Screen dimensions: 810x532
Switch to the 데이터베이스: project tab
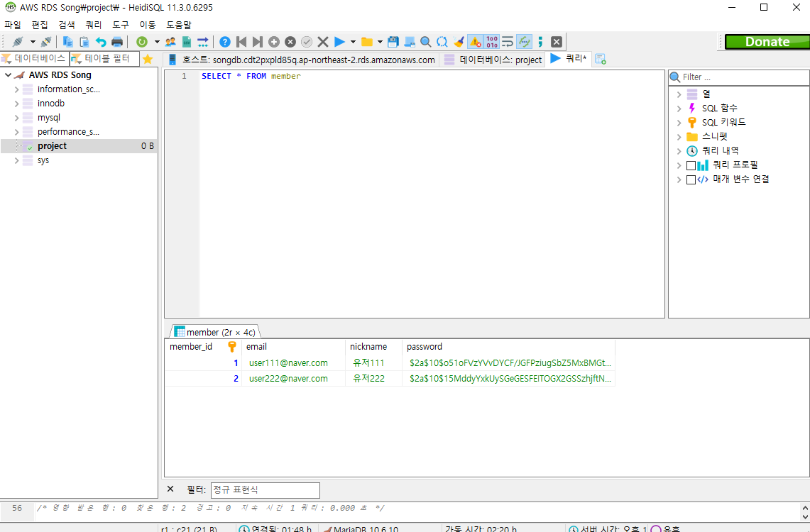tap(493, 60)
